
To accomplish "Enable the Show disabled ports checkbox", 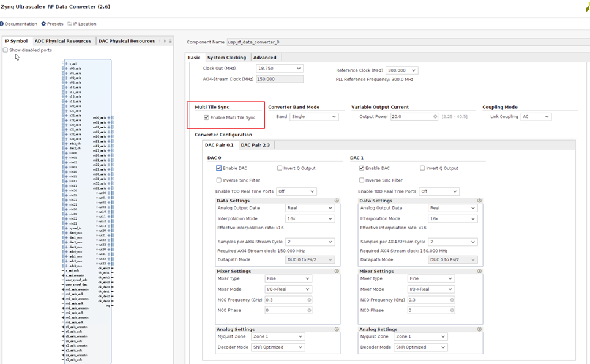I will point(5,50).
